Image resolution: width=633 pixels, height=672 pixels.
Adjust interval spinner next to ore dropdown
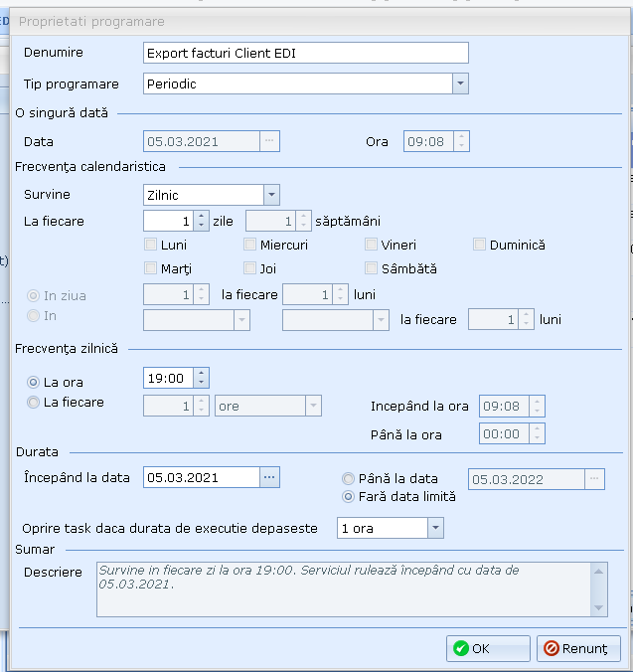click(x=202, y=406)
